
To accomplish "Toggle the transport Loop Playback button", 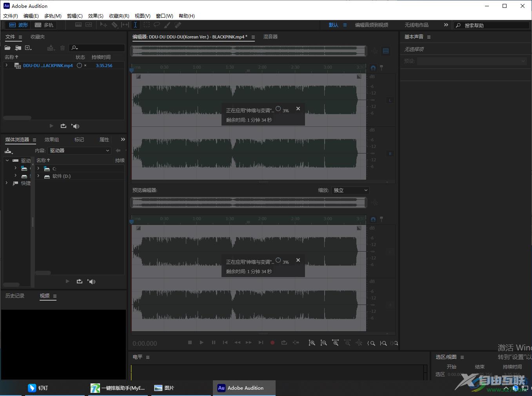I will tap(284, 343).
